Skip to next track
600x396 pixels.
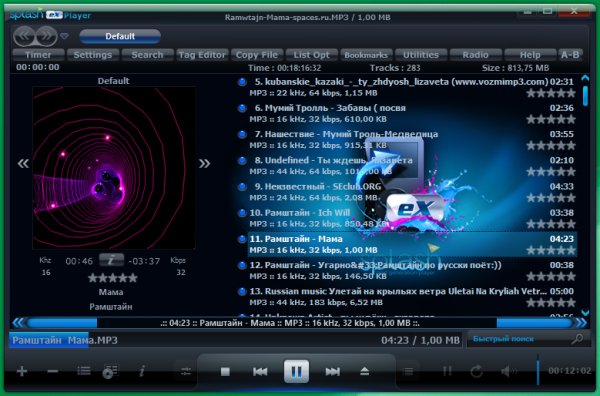[333, 372]
